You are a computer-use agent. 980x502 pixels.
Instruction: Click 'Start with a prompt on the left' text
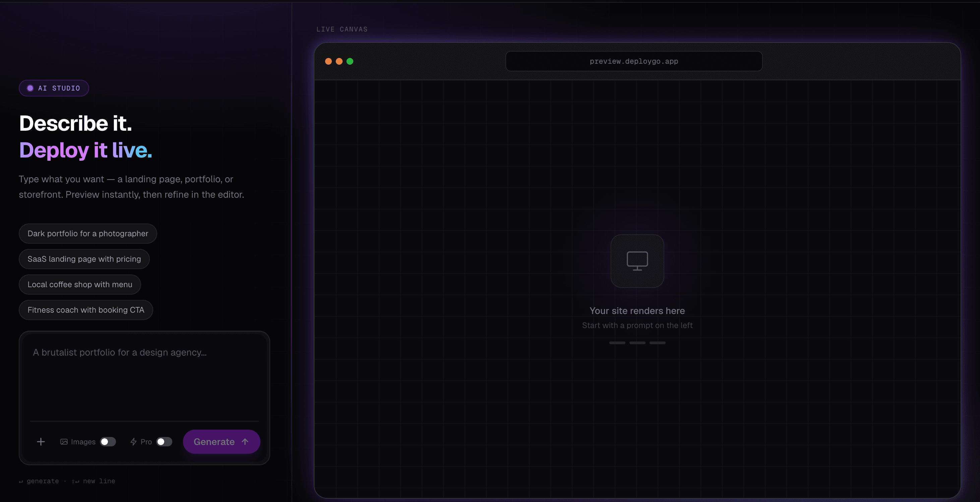(637, 325)
